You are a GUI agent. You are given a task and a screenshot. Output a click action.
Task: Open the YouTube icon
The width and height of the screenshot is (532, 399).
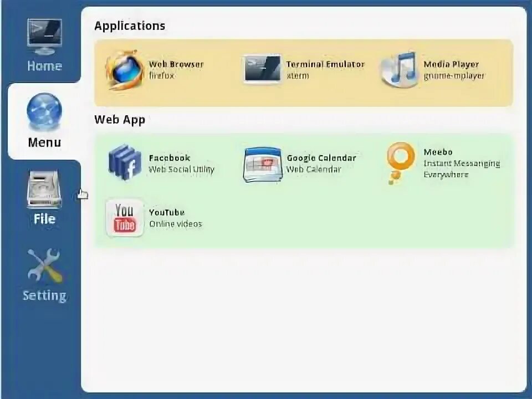[125, 218]
